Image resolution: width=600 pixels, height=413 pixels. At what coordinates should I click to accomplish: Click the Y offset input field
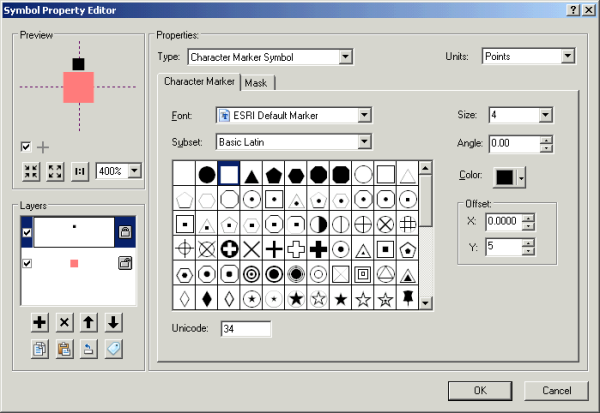(x=504, y=246)
